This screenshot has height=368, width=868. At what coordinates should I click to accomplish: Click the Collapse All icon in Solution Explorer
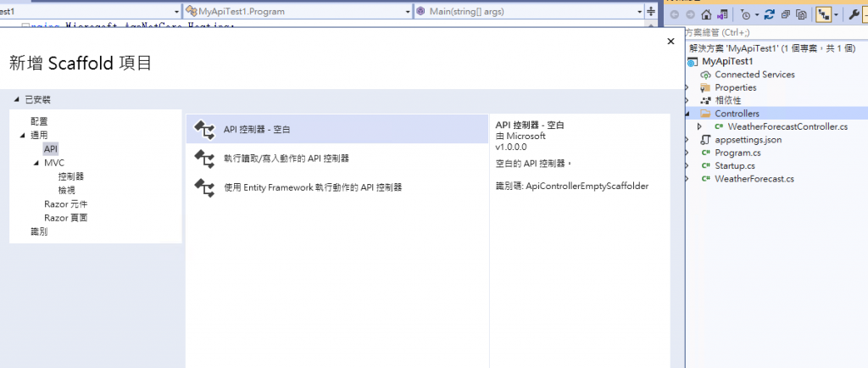click(x=785, y=15)
